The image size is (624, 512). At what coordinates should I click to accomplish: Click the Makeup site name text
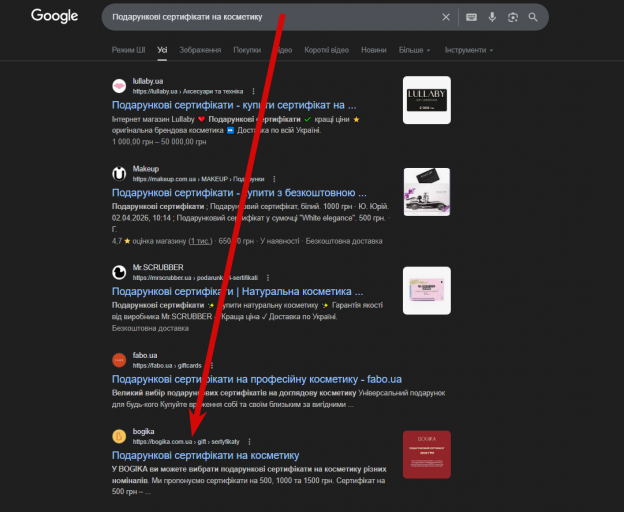point(146,169)
